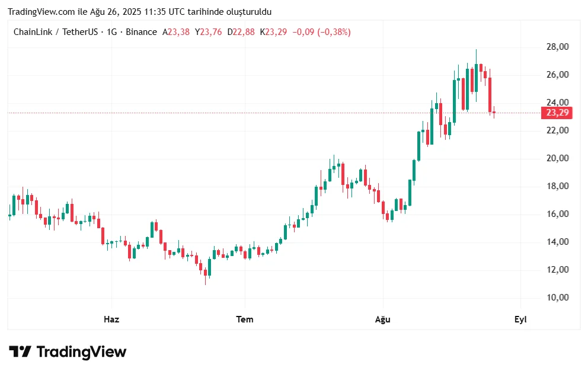588x374 pixels.
Task: Click the high value Y23,76
Action: 209,32
